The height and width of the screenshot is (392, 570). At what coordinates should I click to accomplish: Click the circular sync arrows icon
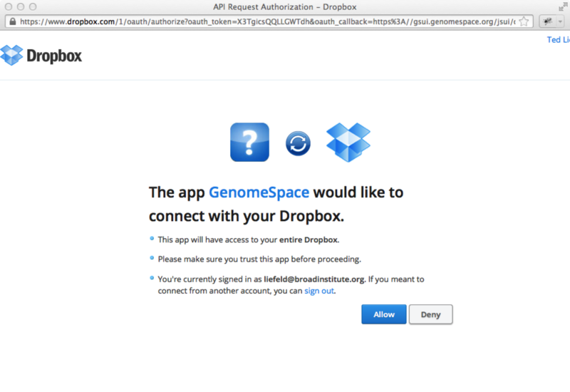[x=298, y=143]
